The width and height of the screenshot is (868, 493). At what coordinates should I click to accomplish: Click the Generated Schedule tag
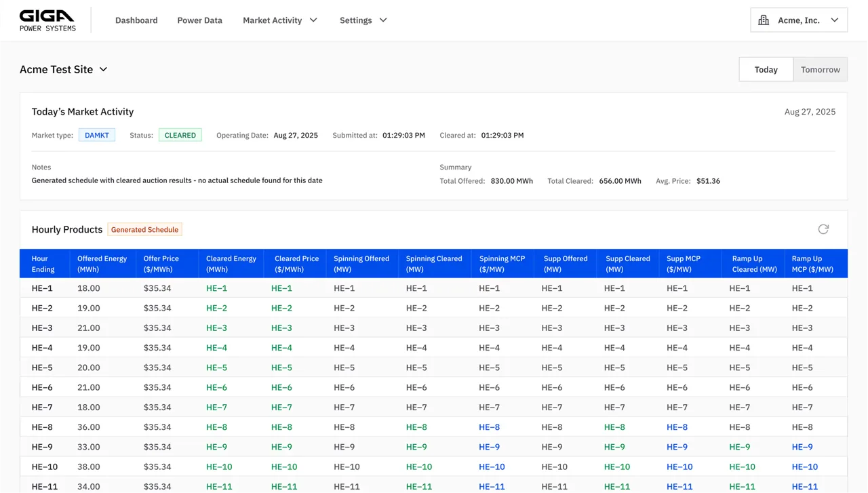point(144,229)
